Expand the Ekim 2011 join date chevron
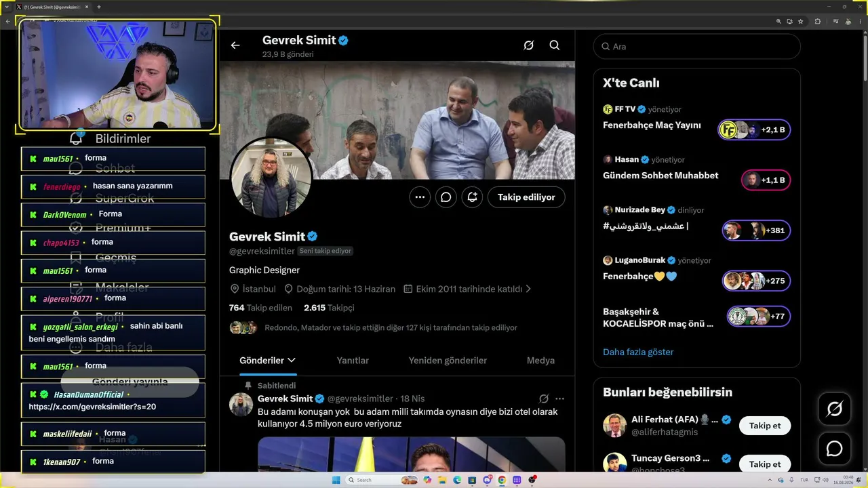Screen dimensions: 868x488 click(528, 289)
